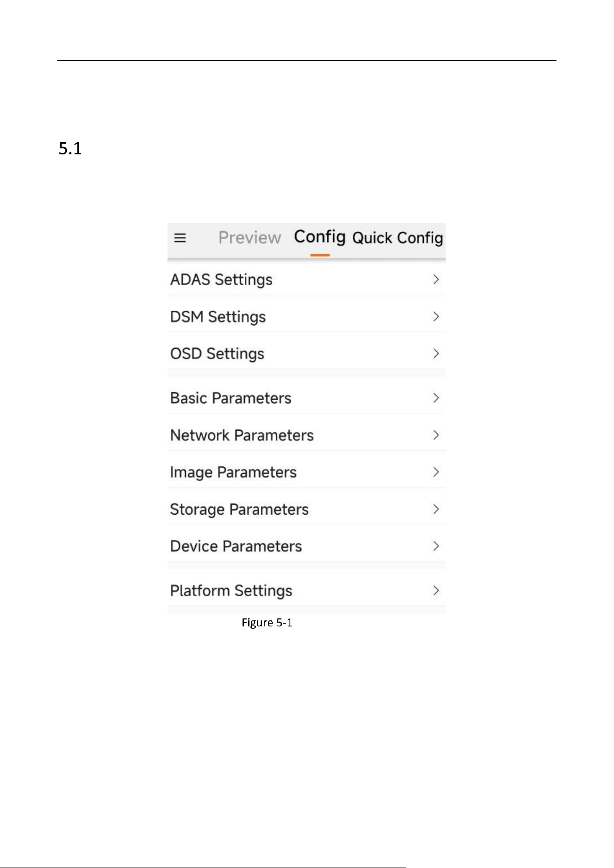Image resolution: width=614 pixels, height=868 pixels.
Task: Open Platform Settings
Action: pos(307,590)
